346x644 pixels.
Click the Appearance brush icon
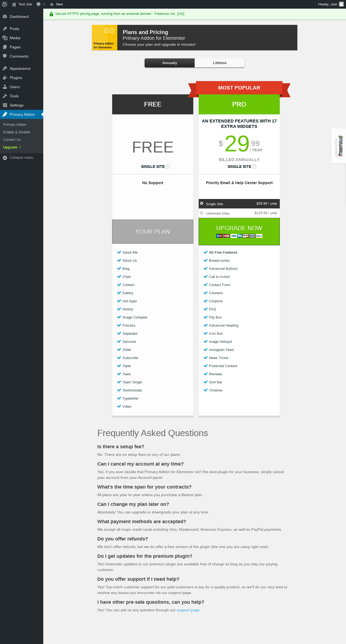[5, 68]
